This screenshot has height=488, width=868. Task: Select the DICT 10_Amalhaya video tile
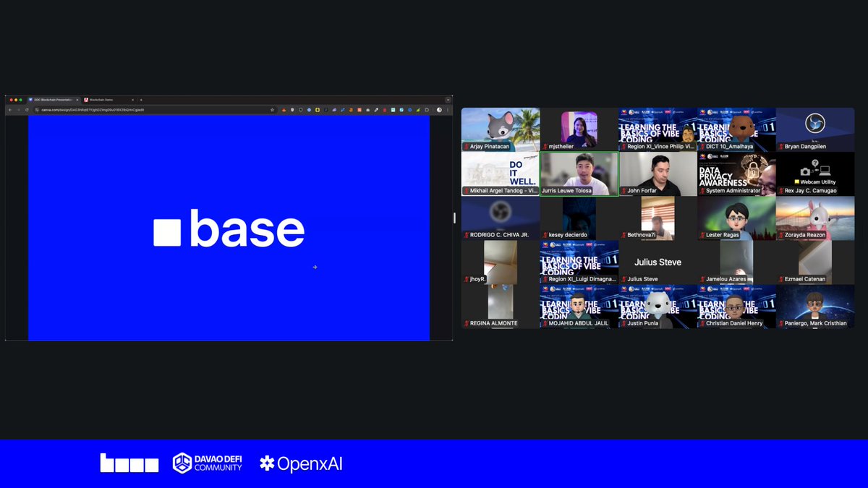[x=736, y=129]
